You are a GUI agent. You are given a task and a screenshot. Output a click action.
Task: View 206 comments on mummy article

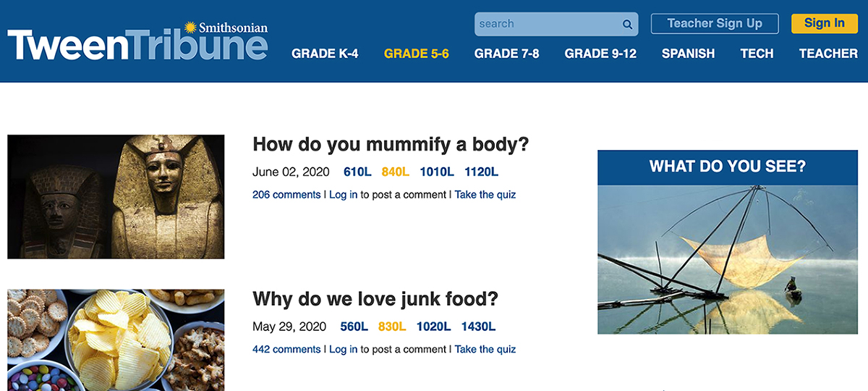click(x=286, y=195)
